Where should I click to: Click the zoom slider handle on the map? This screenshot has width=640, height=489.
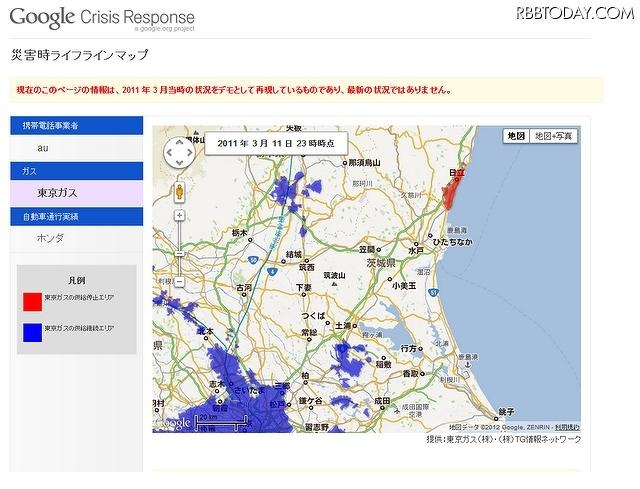tap(179, 252)
